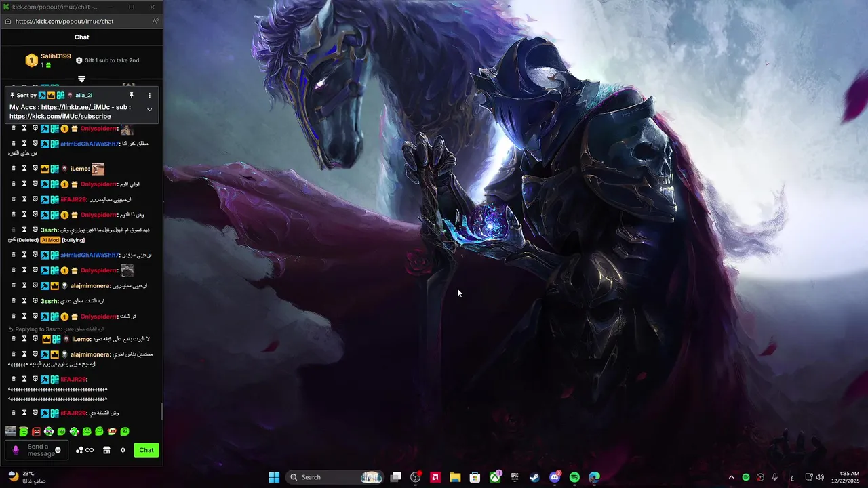Viewport: 868px width, 488px height.
Task: Click the voice microphone icon in message box
Action: click(16, 450)
